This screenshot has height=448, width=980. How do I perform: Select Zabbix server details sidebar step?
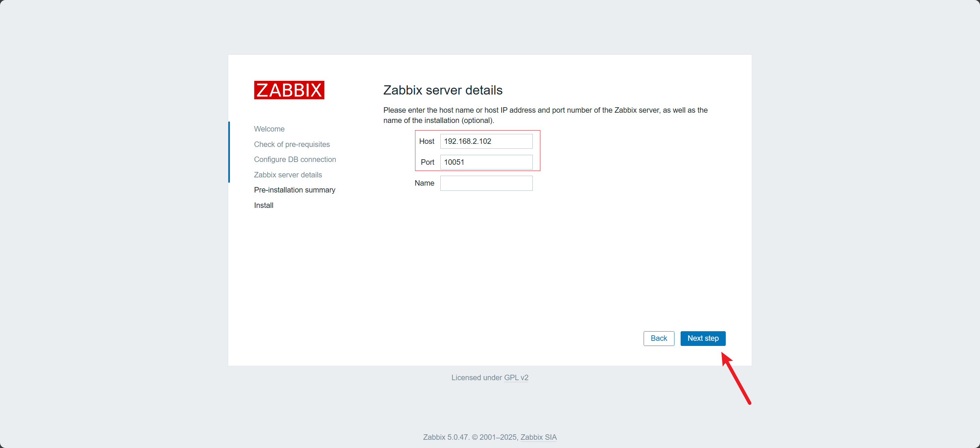[288, 175]
